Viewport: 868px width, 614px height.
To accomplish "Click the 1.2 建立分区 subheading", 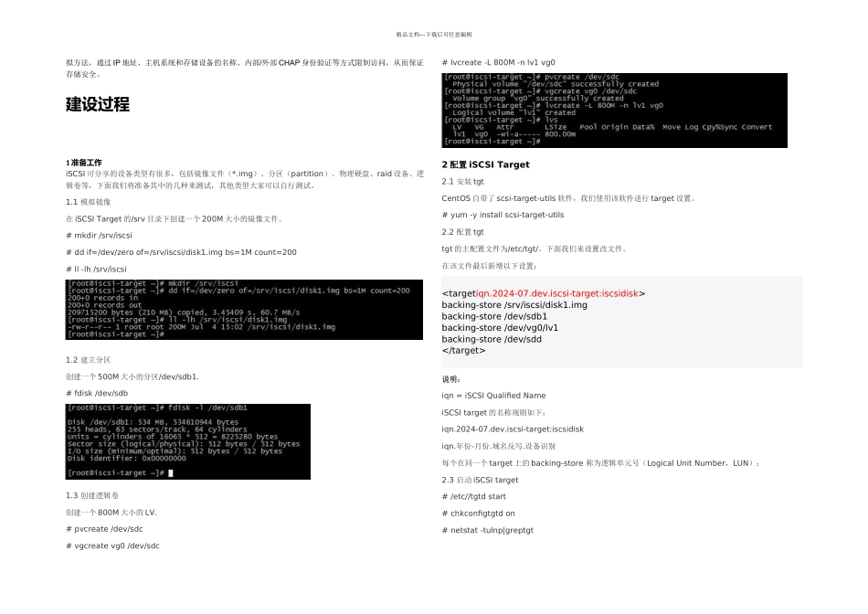I will pyautogui.click(x=88, y=360).
